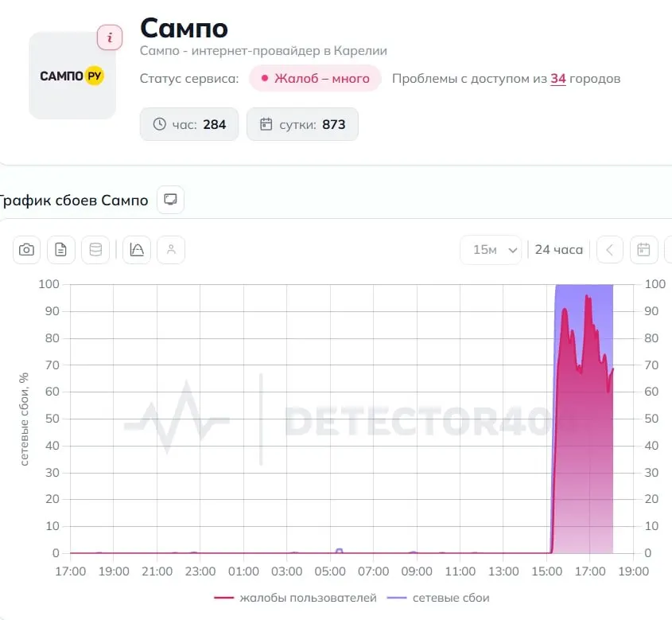Screen dimensions: 672x620
Task: Click the час: 284 counter chip
Action: [189, 124]
